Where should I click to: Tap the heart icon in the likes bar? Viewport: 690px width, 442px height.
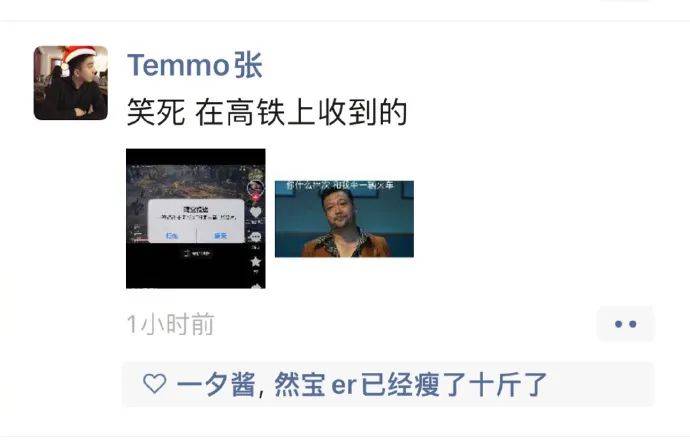tap(155, 383)
